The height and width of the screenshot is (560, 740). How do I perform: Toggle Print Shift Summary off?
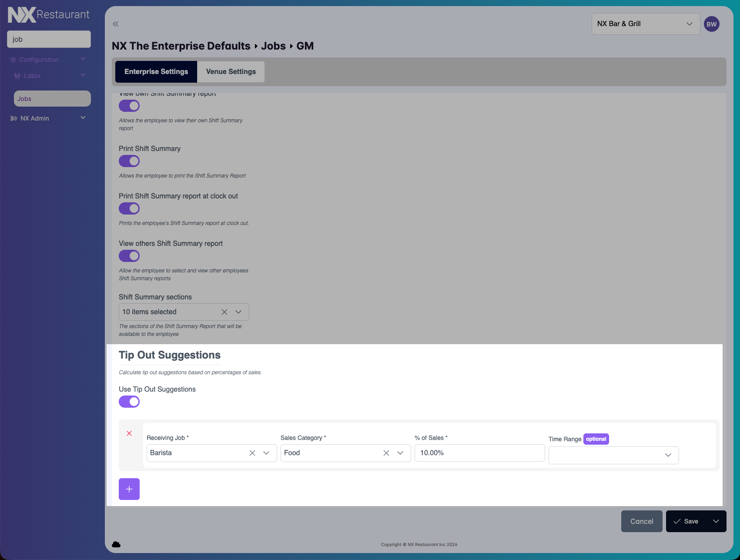[x=129, y=161]
